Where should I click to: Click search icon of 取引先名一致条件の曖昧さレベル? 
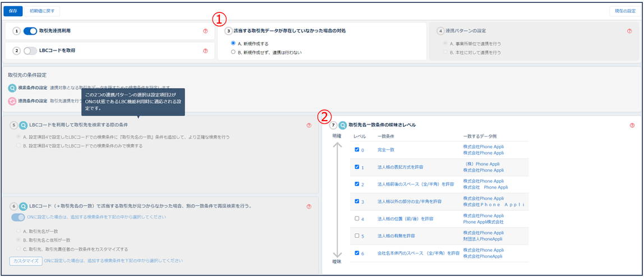coord(343,125)
